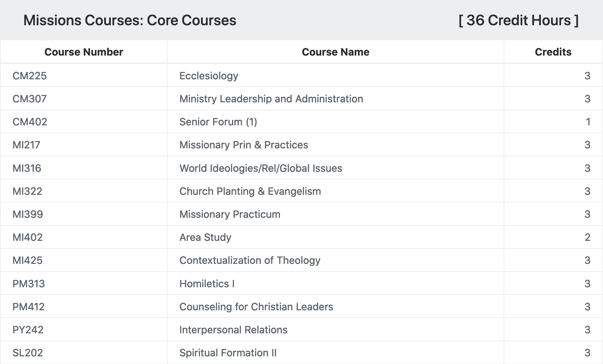This screenshot has width=603, height=364.
Task: Select course number MI322
Action: click(27, 191)
